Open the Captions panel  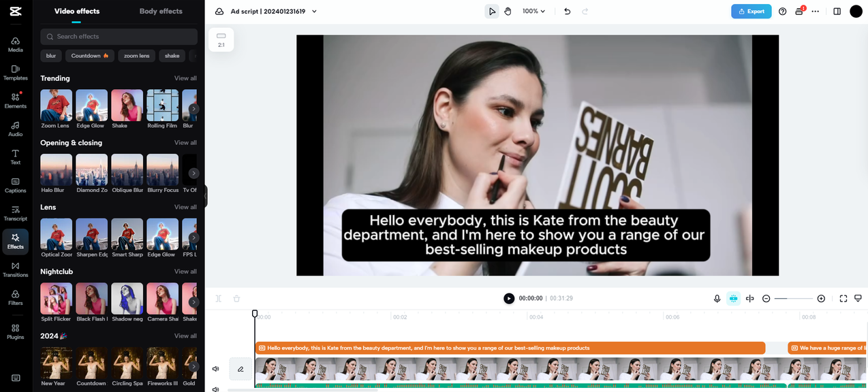(x=16, y=185)
